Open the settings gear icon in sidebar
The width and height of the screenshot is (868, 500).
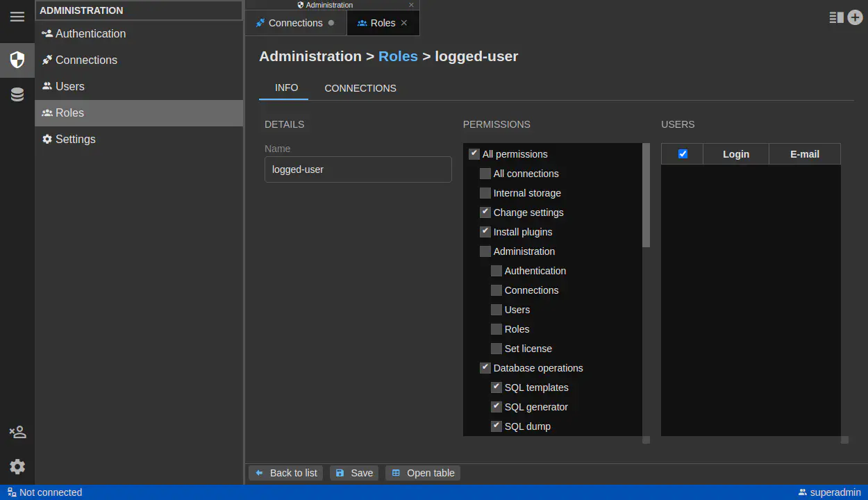point(17,467)
